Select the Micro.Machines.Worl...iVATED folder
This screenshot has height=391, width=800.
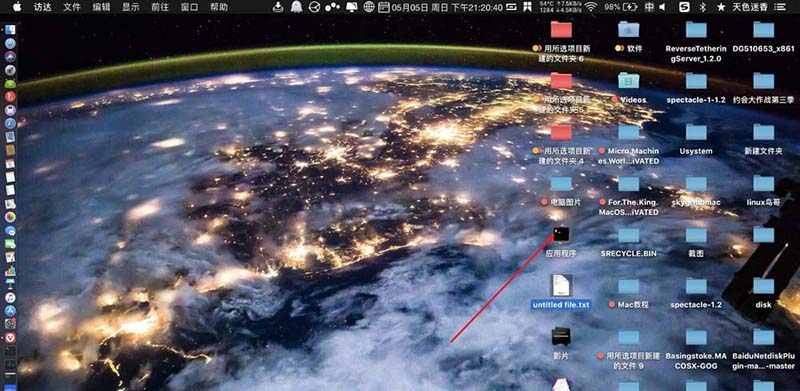coord(629,132)
